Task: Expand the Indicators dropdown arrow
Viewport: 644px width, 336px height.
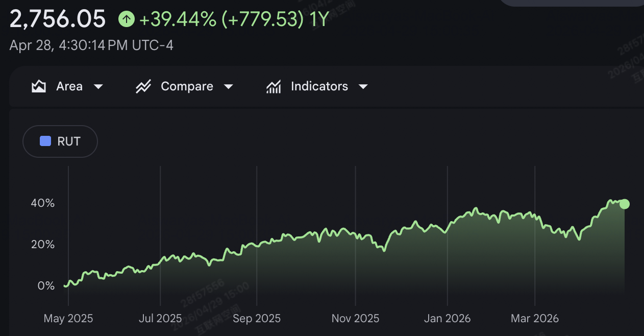Action: pos(363,87)
